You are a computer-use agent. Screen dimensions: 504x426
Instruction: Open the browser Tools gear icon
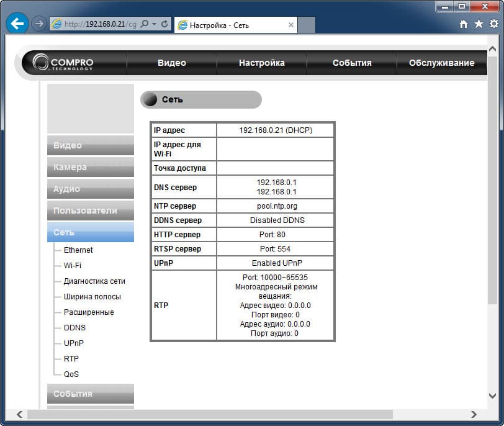pos(493,24)
